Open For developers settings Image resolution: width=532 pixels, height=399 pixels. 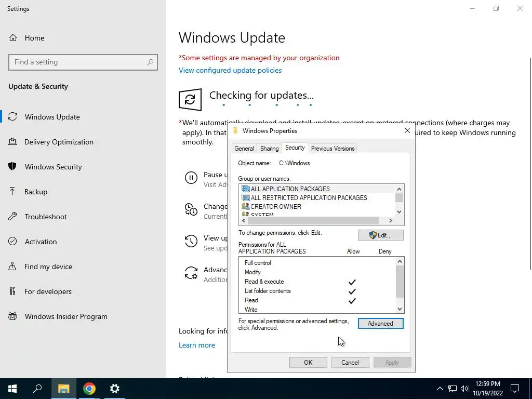48,291
